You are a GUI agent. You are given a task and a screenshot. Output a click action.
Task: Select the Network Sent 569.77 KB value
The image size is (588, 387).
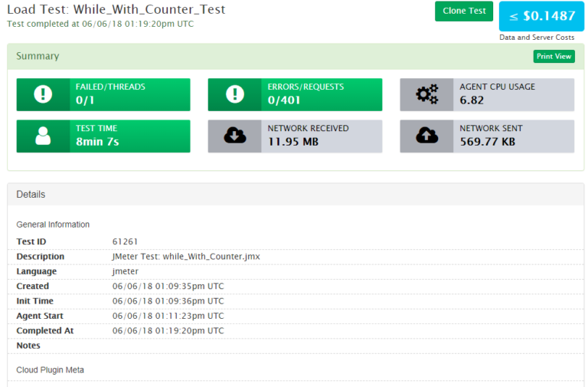click(488, 142)
